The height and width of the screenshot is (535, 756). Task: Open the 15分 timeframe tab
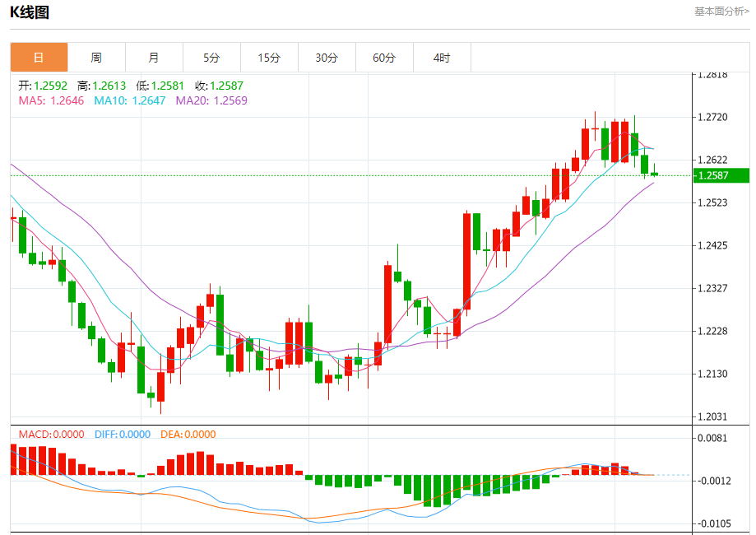pos(269,58)
